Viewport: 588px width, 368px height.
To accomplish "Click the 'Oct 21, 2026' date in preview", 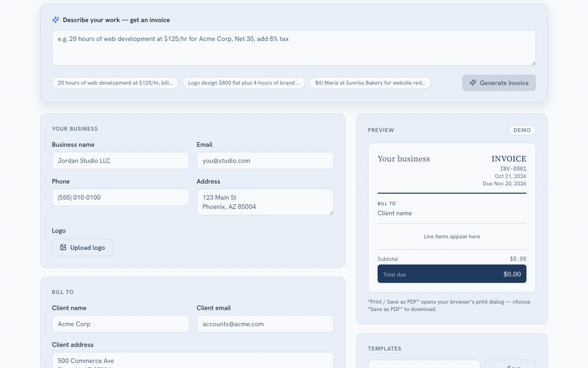I will coord(510,176).
